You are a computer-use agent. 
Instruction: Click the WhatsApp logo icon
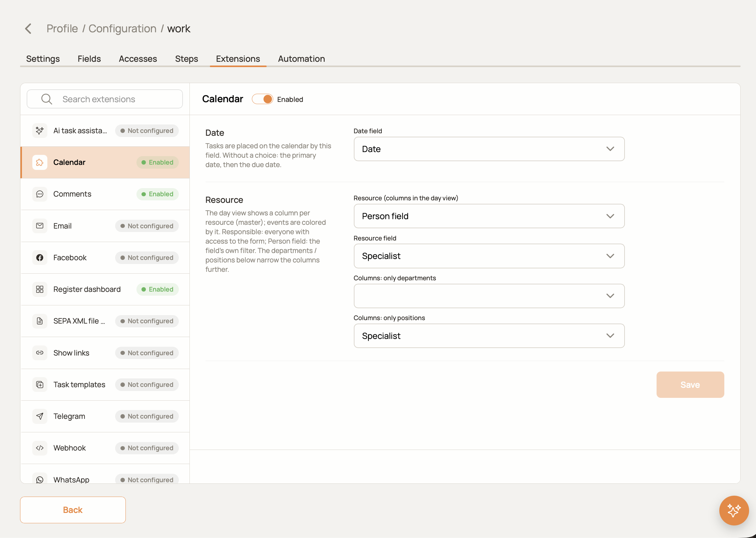(40, 479)
